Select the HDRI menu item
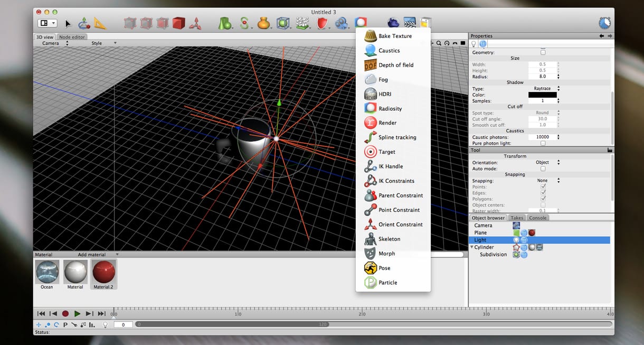The height and width of the screenshot is (345, 644). pyautogui.click(x=393, y=94)
